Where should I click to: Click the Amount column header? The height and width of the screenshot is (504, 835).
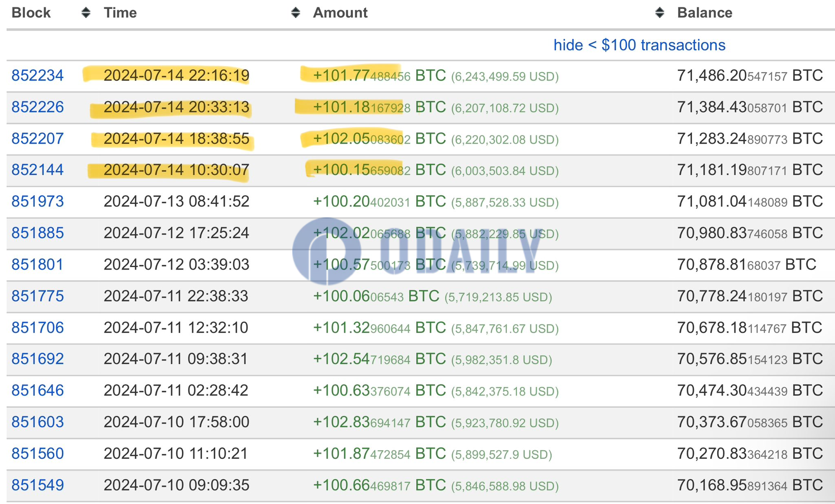coord(340,13)
